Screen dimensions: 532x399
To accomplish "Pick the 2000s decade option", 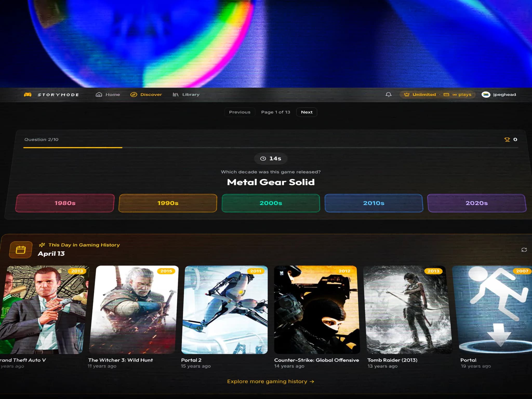I will (271, 203).
